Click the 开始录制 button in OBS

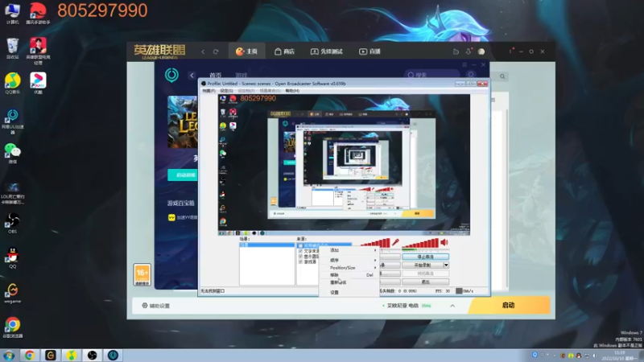tap(422, 265)
